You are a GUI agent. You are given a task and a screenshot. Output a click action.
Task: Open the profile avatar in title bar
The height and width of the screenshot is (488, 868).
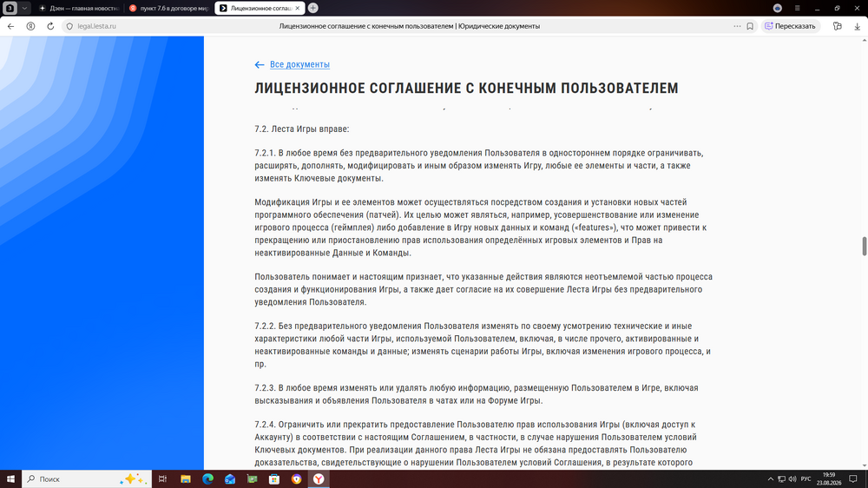pyautogui.click(x=777, y=8)
